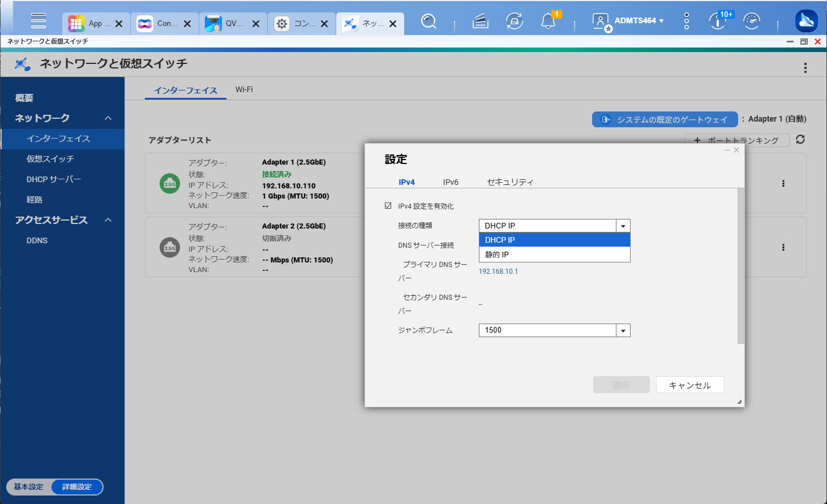Image resolution: width=827 pixels, height=504 pixels.
Task: Click the 適用 button
Action: [622, 385]
